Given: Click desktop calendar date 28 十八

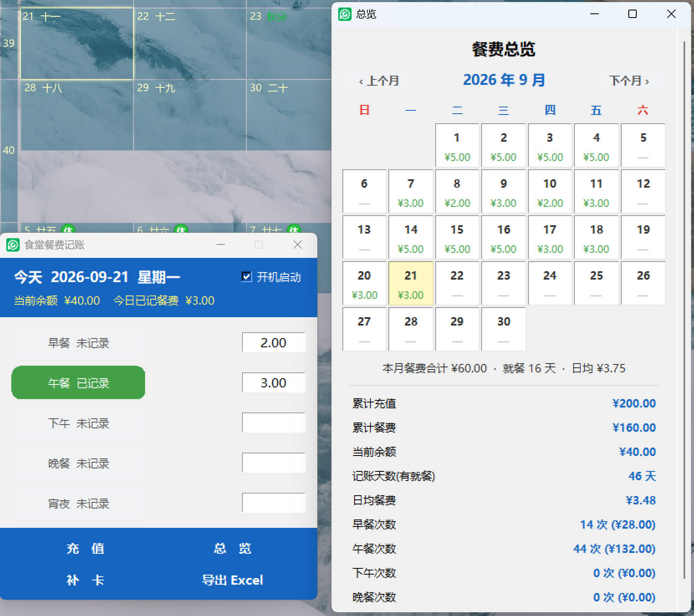Looking at the screenshot, I should [77, 115].
